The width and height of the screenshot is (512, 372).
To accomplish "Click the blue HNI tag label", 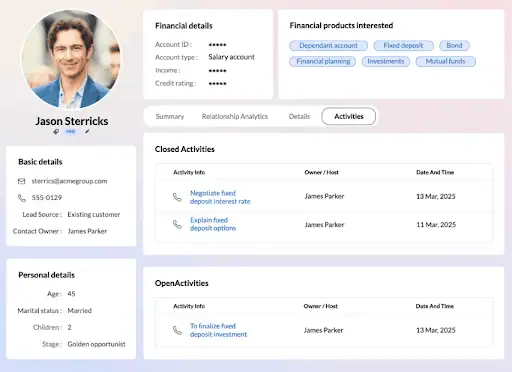I will coord(70,132).
